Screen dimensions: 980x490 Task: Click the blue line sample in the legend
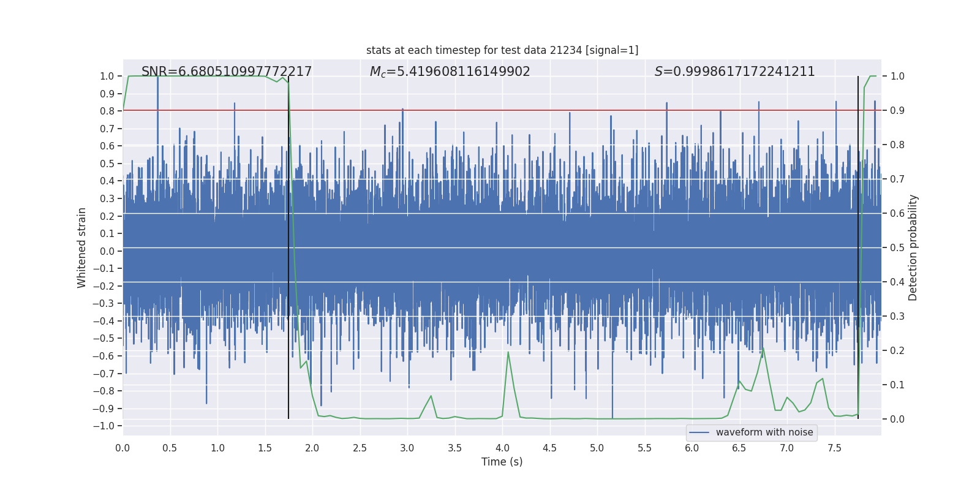[699, 432]
